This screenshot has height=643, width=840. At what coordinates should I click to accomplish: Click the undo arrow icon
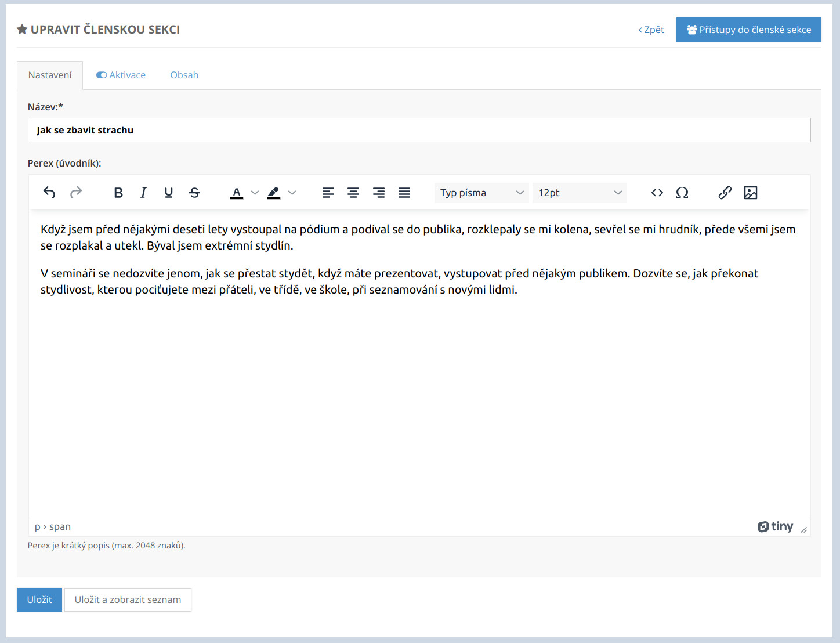tap(49, 193)
